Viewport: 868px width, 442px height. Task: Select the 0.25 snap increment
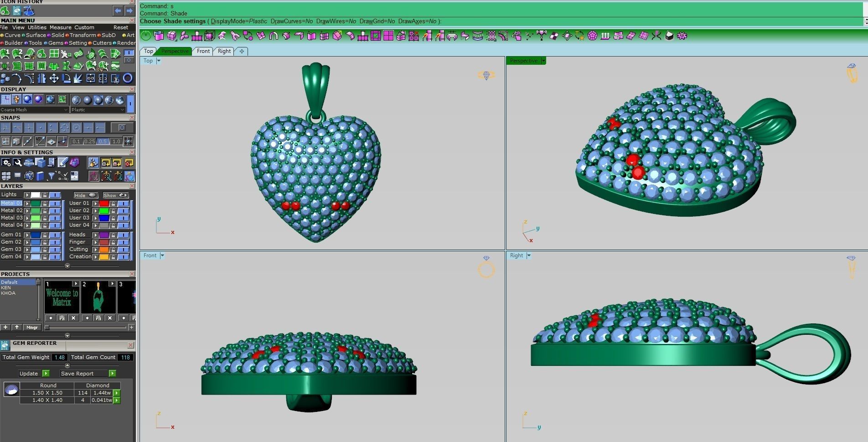tap(90, 141)
